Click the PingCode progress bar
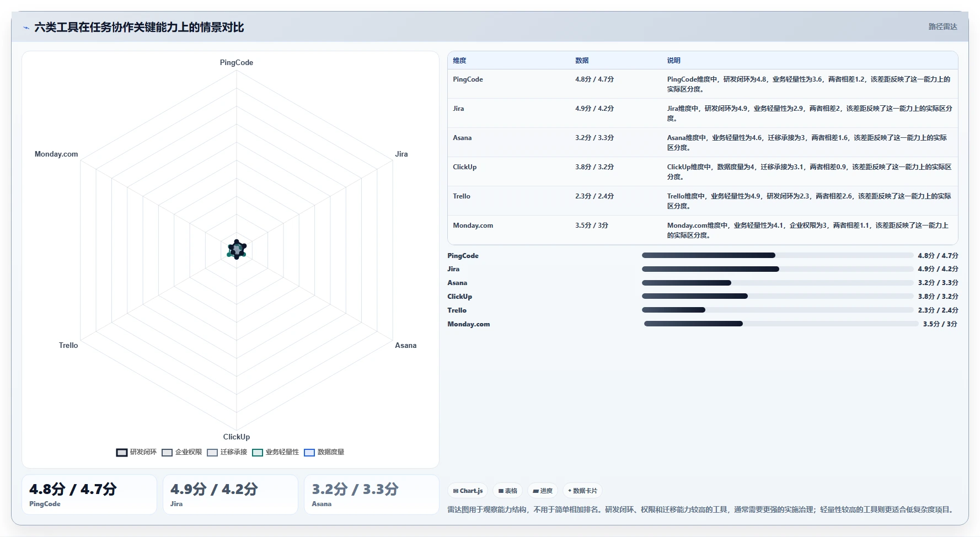 pyautogui.click(x=778, y=255)
